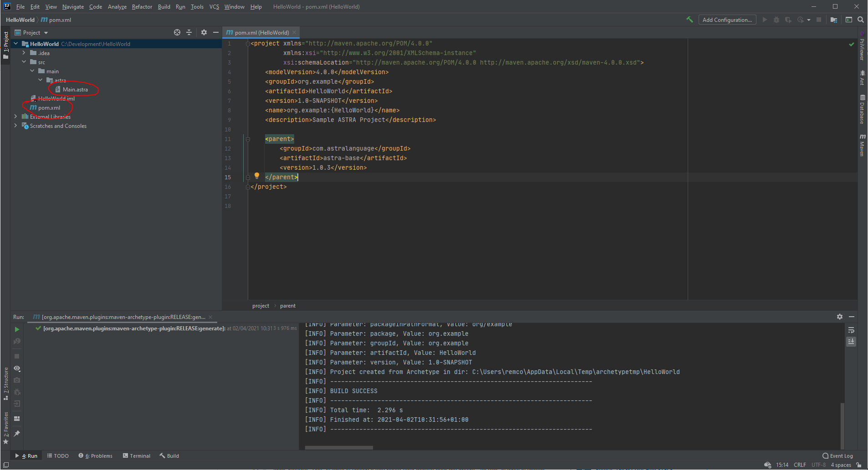Viewport: 868px width, 470px height.
Task: Click the 4 spaces indent setting
Action: (841, 465)
